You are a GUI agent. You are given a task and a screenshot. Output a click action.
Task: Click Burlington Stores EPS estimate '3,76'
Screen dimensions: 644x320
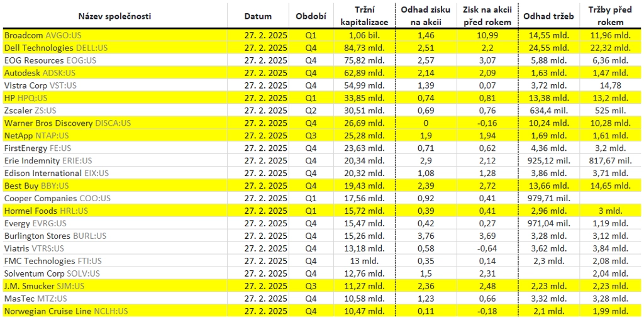[425, 236]
